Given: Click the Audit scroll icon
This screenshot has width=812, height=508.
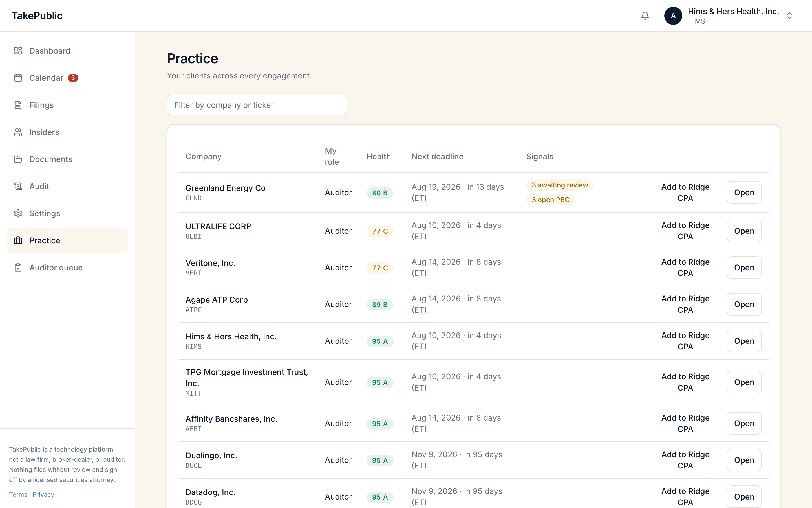Looking at the screenshot, I should 18,186.
